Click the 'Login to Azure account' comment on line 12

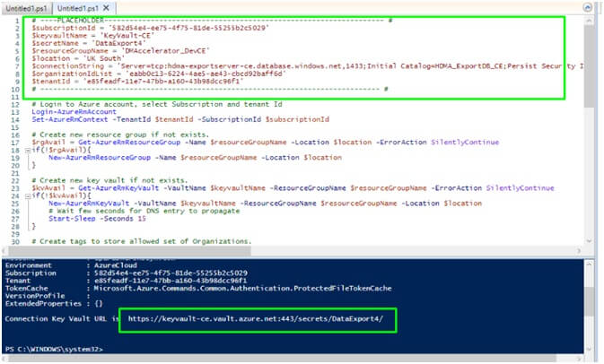pos(157,104)
